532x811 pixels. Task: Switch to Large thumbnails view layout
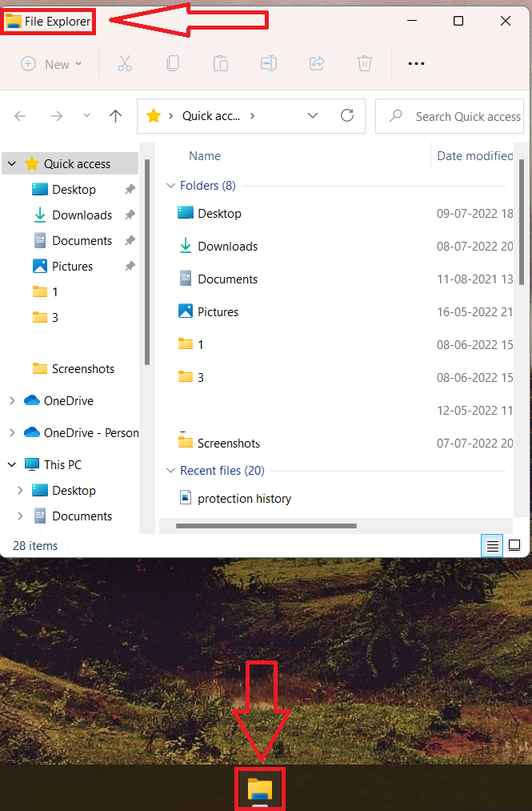click(514, 545)
